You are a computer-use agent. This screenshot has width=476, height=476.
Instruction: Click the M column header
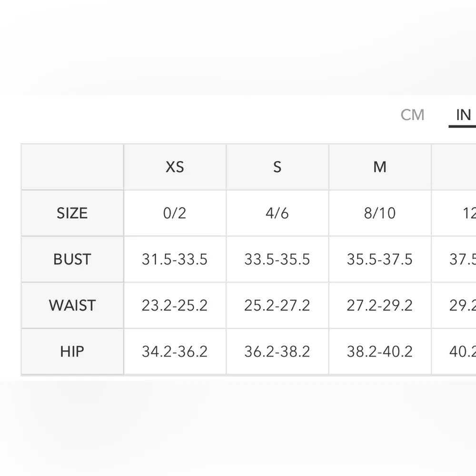tap(379, 167)
